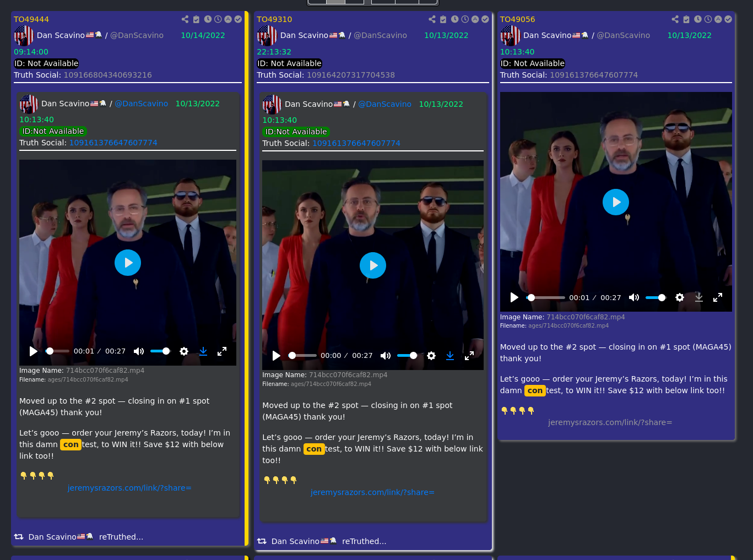This screenshot has width=753, height=560.
Task: Open video settings gear on card TO49444
Action: pyautogui.click(x=184, y=351)
